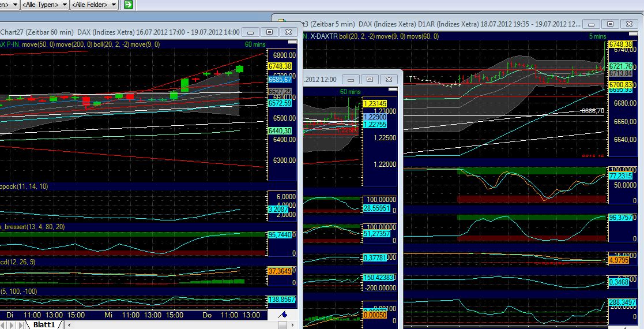Click the white handle in the small 12:00 chart

click(x=393, y=89)
